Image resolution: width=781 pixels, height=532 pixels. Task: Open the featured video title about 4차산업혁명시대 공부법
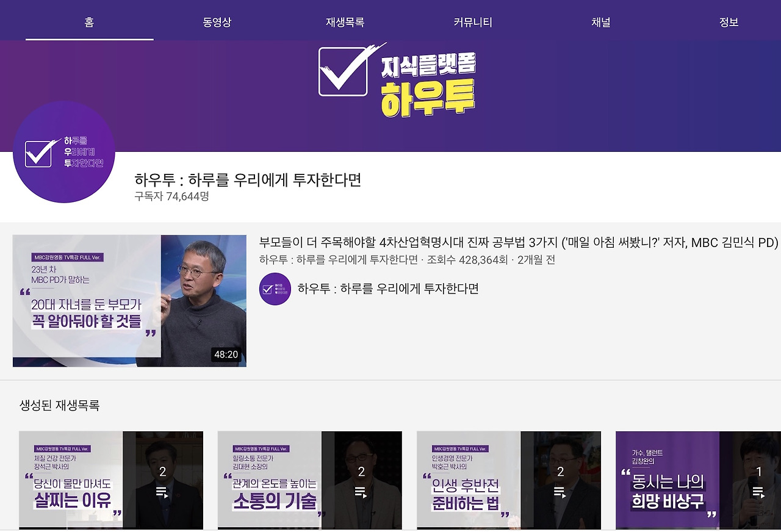(519, 242)
